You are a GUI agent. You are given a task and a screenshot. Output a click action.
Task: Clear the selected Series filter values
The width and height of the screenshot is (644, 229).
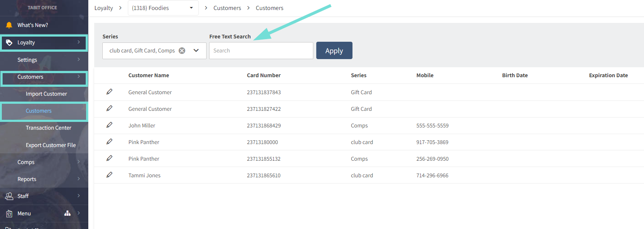pos(182,51)
